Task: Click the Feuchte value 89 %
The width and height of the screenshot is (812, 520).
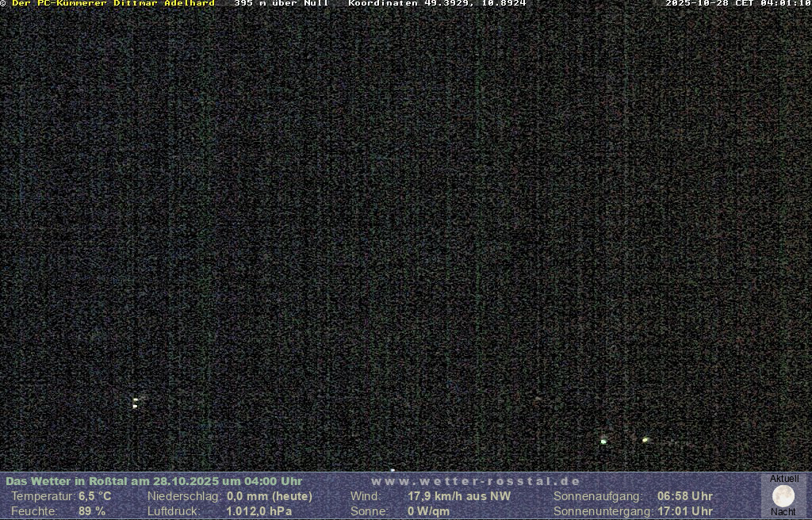Action: point(92,511)
